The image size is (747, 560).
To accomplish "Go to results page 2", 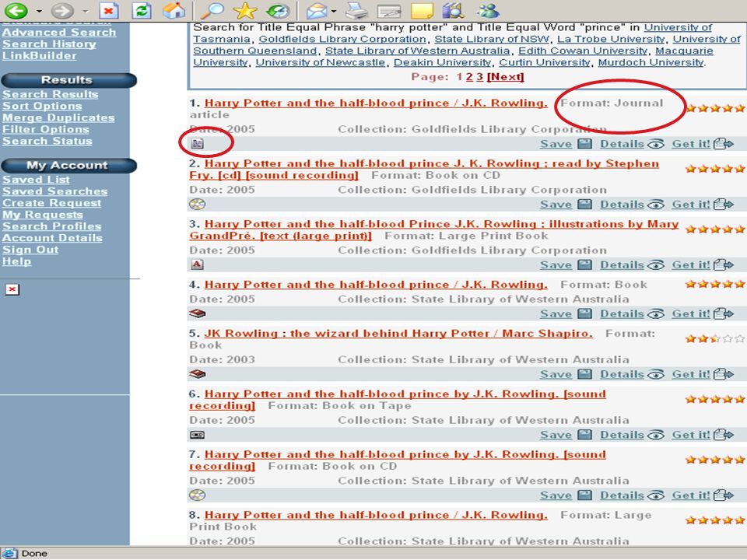I will (469, 77).
